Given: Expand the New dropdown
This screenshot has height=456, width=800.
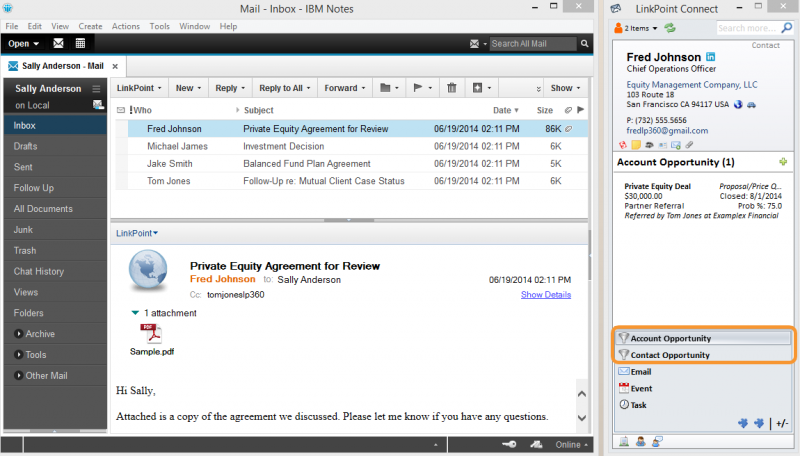Looking at the screenshot, I should (188, 88).
